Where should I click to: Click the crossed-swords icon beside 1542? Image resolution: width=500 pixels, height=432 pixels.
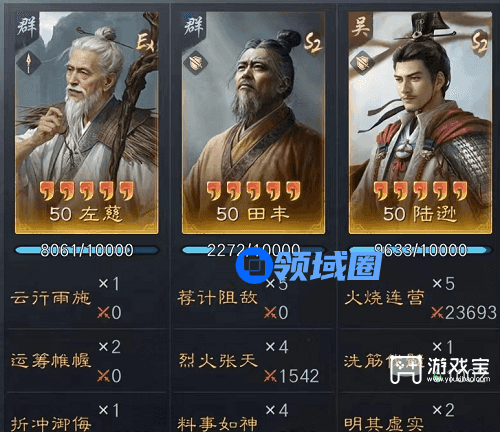tap(270, 376)
